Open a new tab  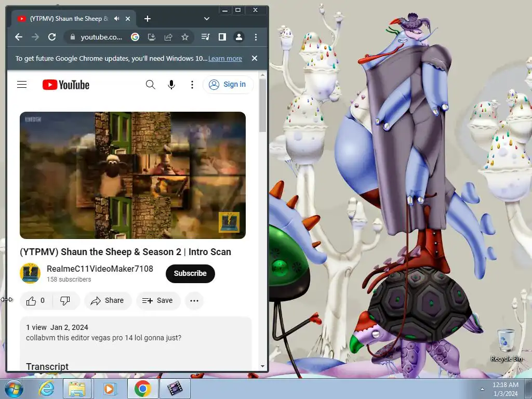coord(147,19)
